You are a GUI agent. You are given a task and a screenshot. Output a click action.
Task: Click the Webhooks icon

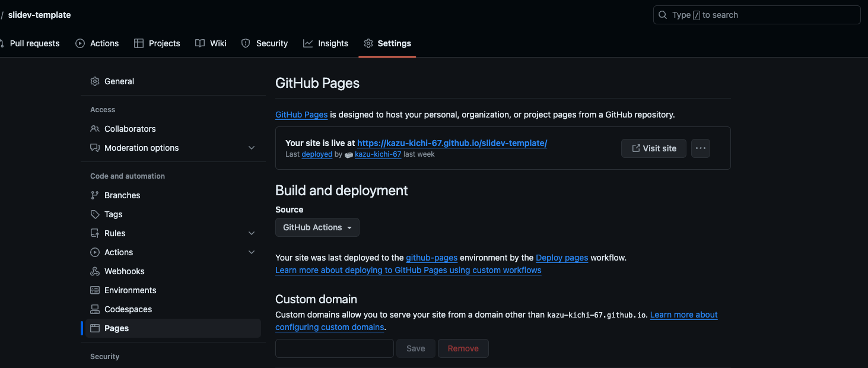95,271
